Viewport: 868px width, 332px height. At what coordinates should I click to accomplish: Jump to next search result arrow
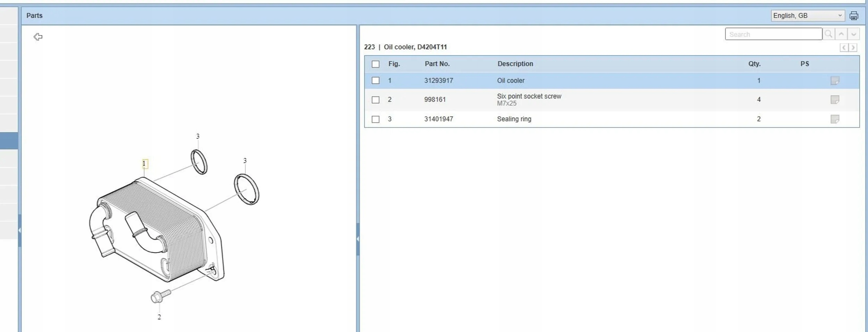point(854,34)
